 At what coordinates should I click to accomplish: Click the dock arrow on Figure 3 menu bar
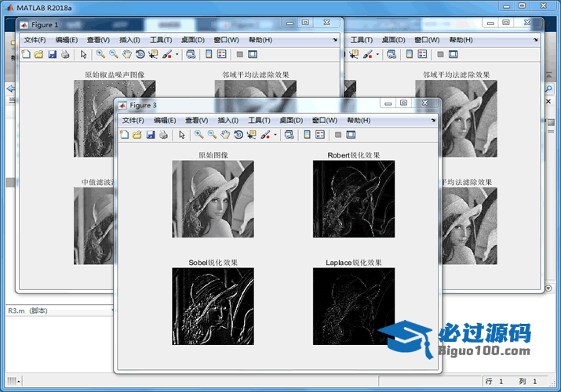433,121
